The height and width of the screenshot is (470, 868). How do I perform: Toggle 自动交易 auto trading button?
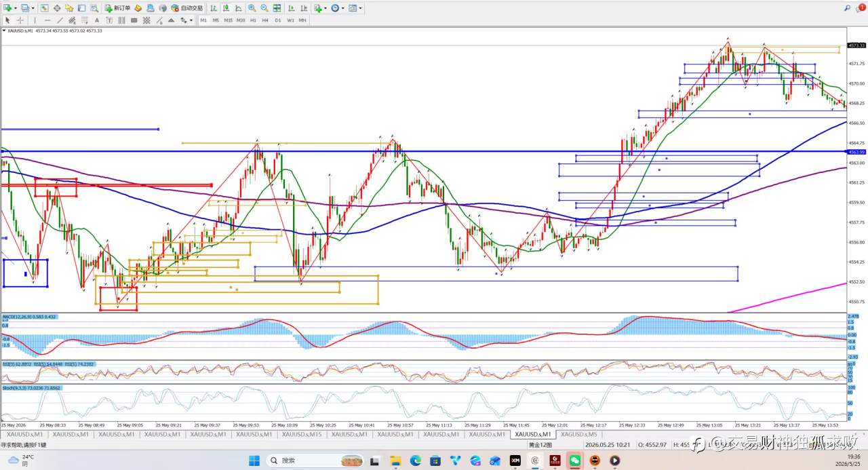point(186,8)
